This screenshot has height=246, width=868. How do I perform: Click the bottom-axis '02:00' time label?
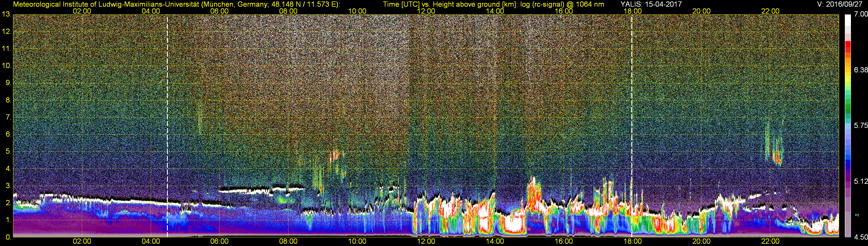click(82, 242)
